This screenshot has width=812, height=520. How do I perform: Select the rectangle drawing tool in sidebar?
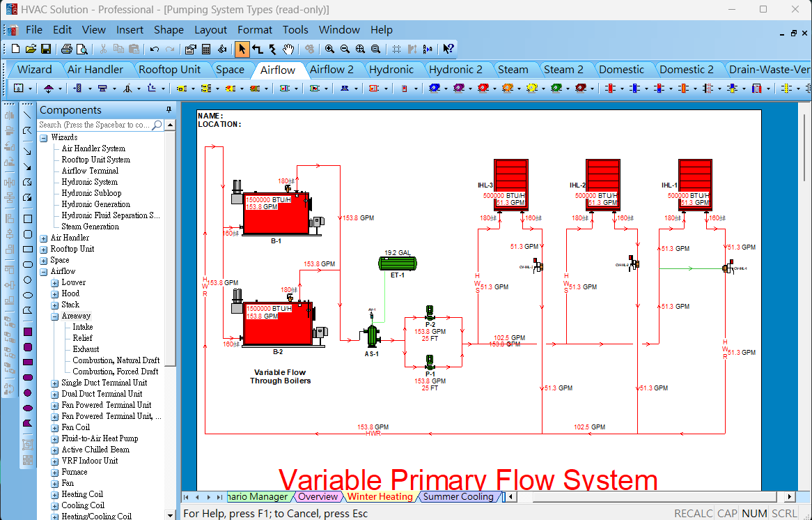pos(28,249)
